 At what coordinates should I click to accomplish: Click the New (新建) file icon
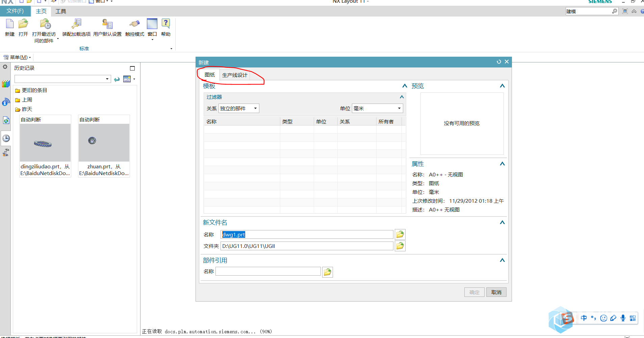tap(10, 24)
